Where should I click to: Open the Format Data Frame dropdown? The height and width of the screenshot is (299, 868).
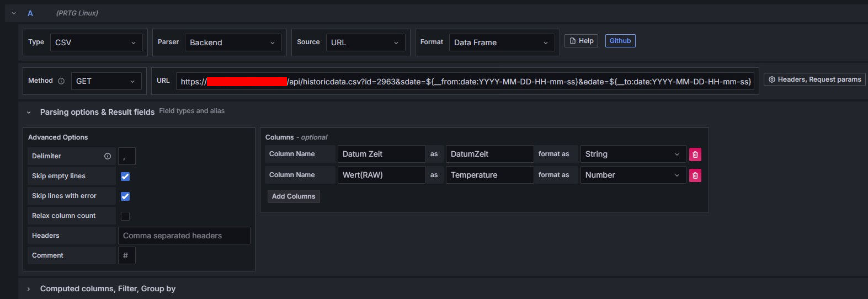click(501, 42)
